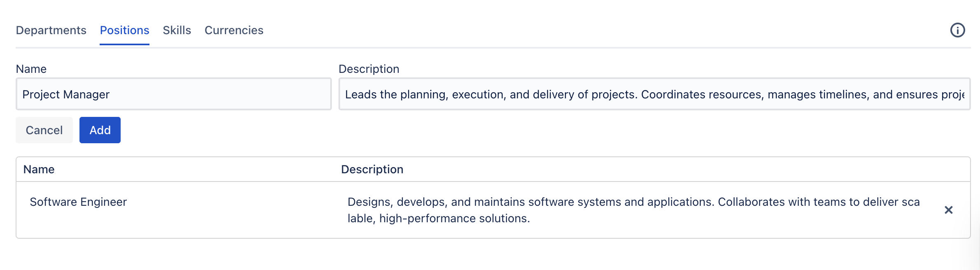Open the Skills tab
The image size is (980, 270).
(177, 30)
